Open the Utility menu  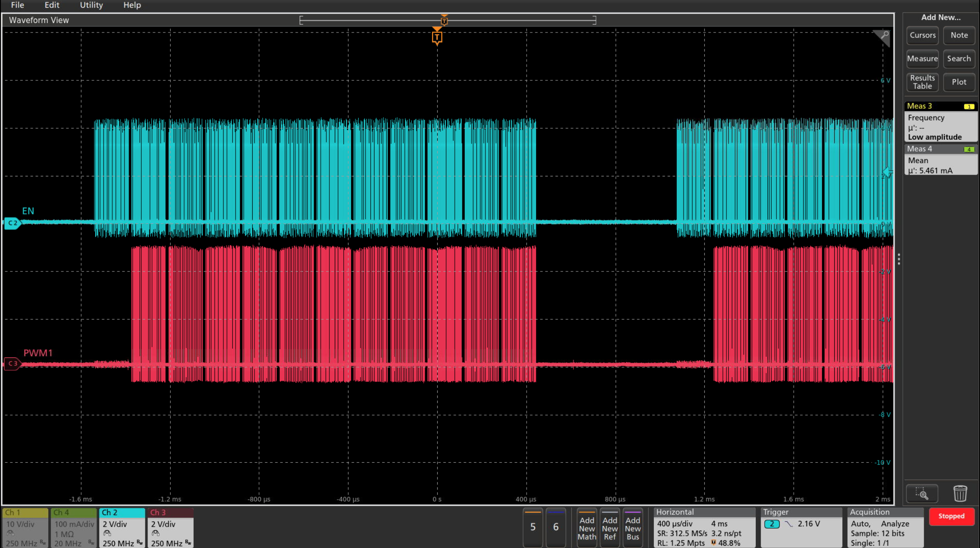[91, 5]
